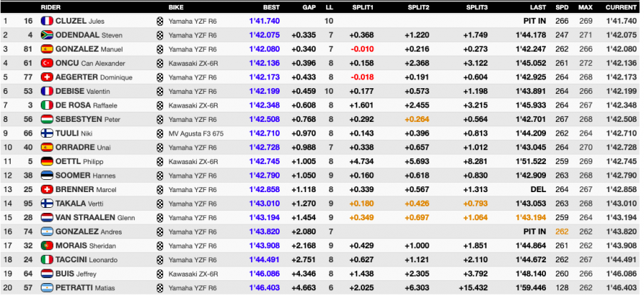This screenshot has width=644, height=296.
Task: Click the South African flag beside ODENDAAL
Action: click(47, 35)
